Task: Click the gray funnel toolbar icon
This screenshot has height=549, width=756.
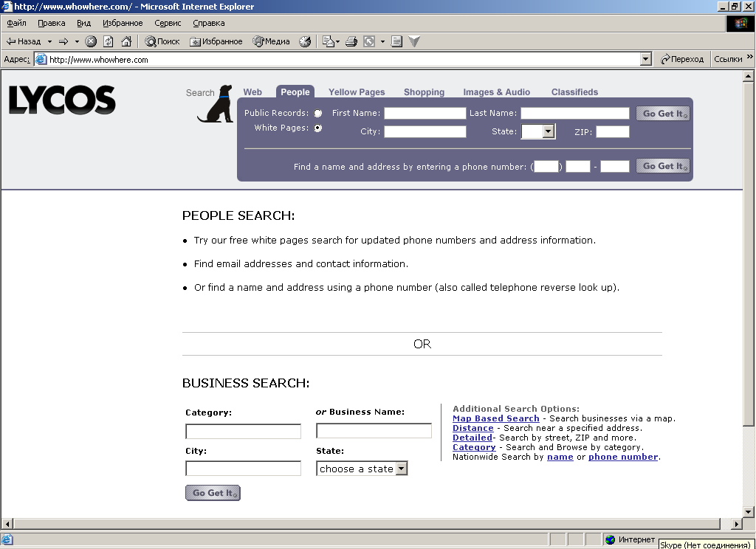Action: (414, 41)
